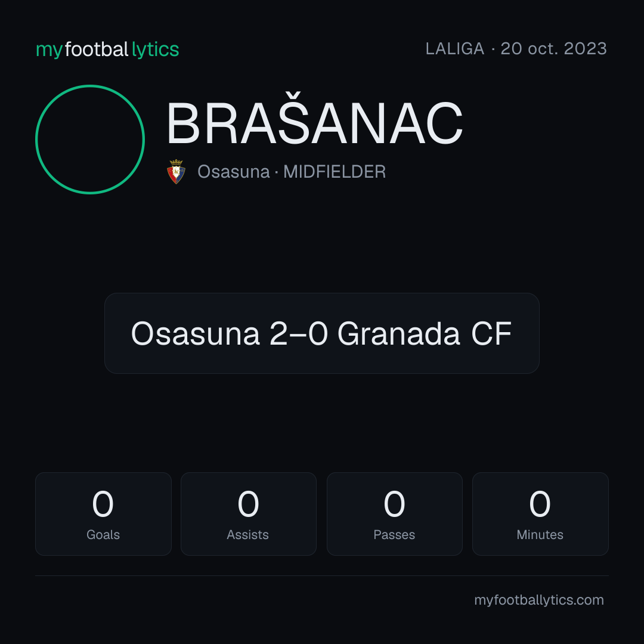Click the 20 oct. 2023 date
The height and width of the screenshot is (644, 644).
(553, 49)
